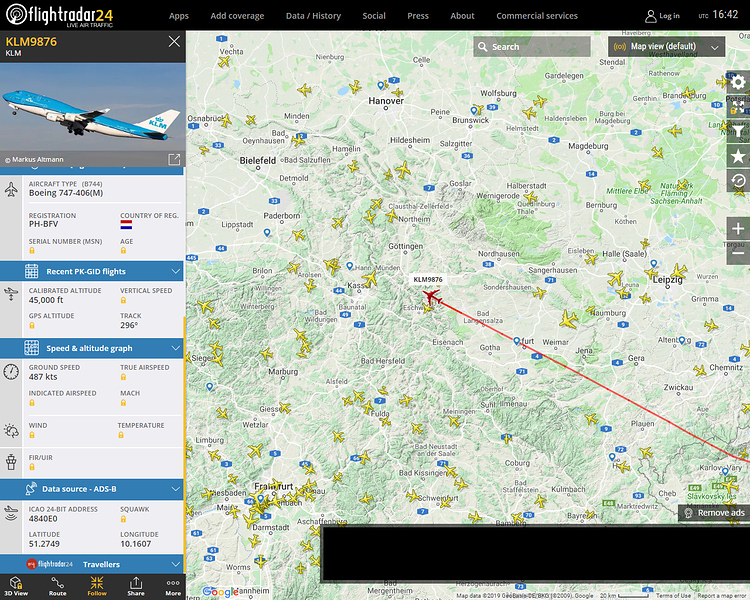
Task: Open aircraft photo in new window icon
Action: pyautogui.click(x=174, y=159)
